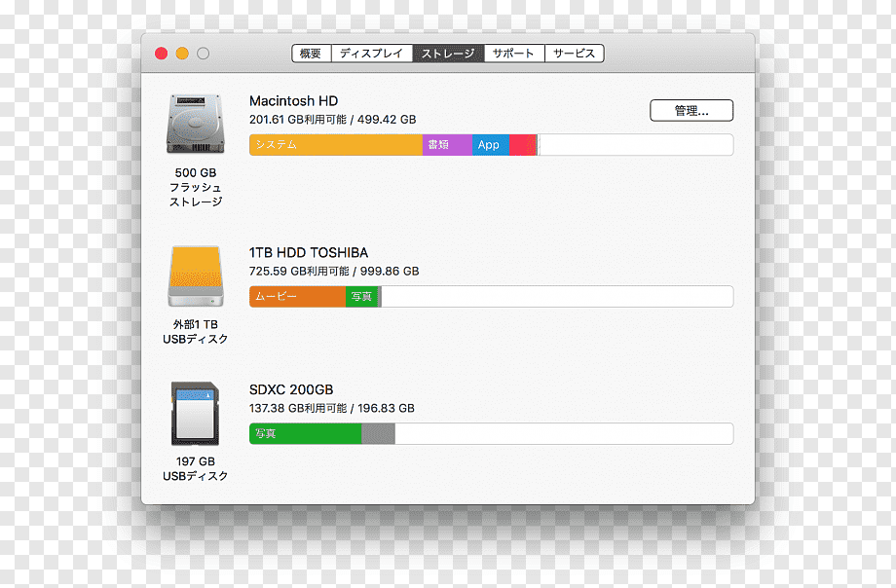Click the orange external USB drive icon

pos(196,276)
